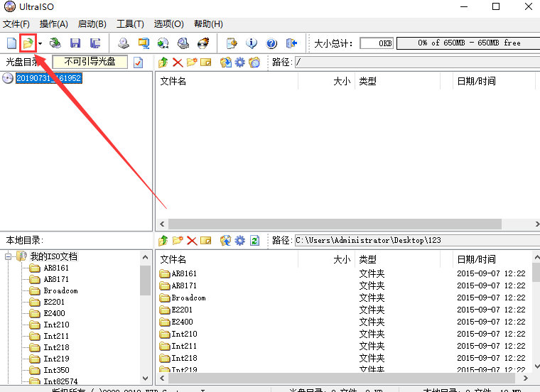Click the red X delete in local toolbar
540x392 pixels.
[192, 241]
